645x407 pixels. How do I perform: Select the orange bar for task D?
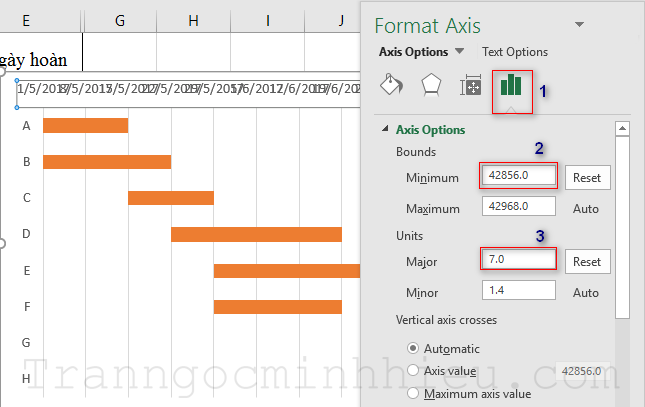(256, 235)
